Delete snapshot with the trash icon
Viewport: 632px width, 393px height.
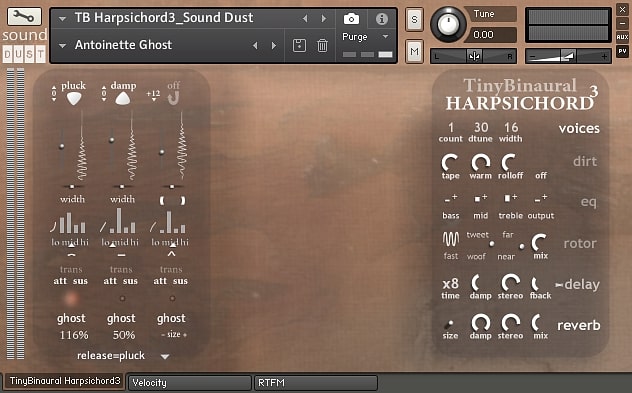[322, 45]
